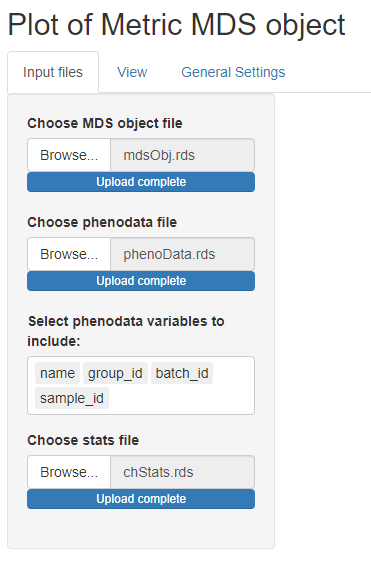Select the Input files tab
This screenshot has width=371, height=572.
point(53,72)
